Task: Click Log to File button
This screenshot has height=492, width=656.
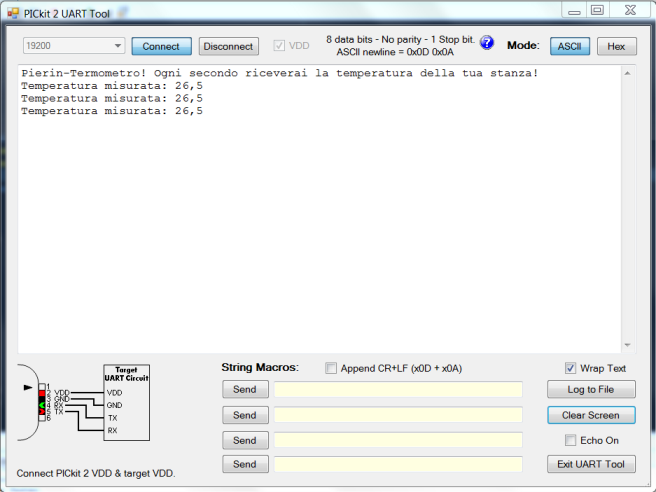Action: pyautogui.click(x=591, y=390)
